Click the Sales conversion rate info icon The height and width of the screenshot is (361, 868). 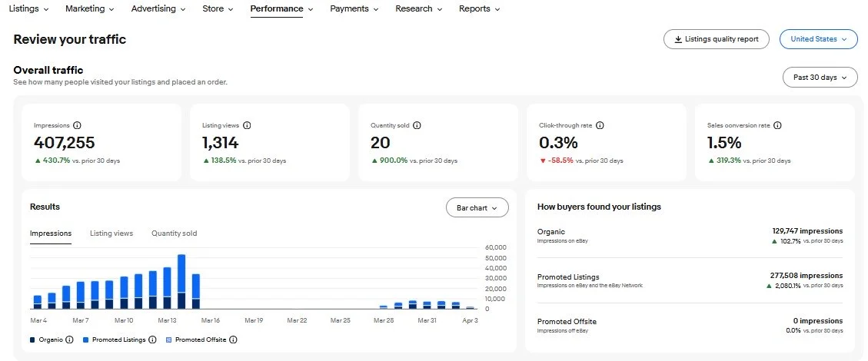coord(777,125)
